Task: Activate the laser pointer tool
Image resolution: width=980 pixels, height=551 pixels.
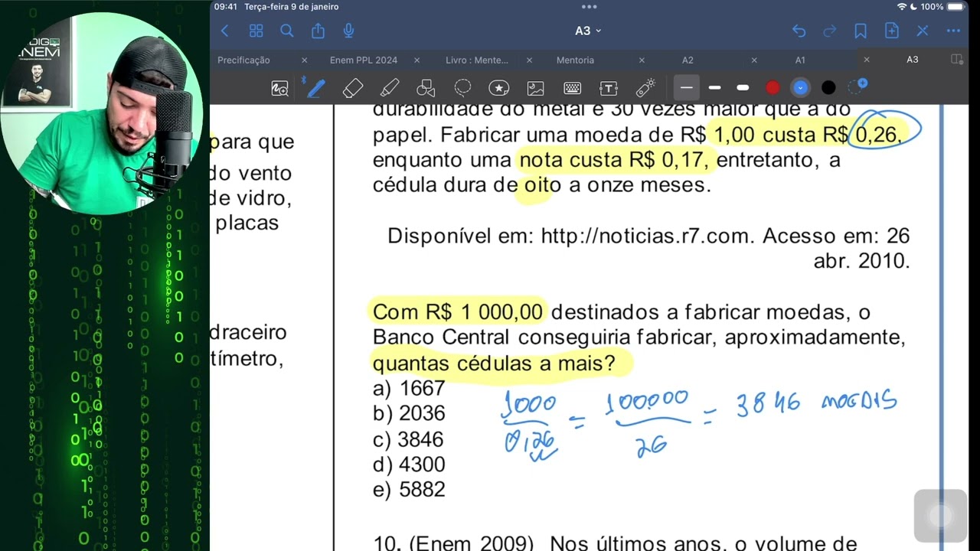Action: [645, 88]
